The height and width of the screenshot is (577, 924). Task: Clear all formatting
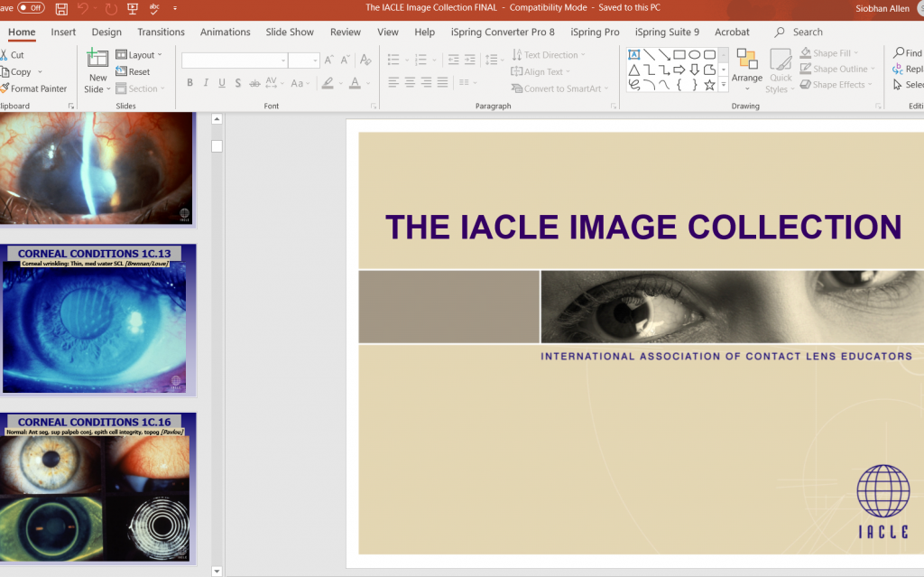tap(365, 60)
